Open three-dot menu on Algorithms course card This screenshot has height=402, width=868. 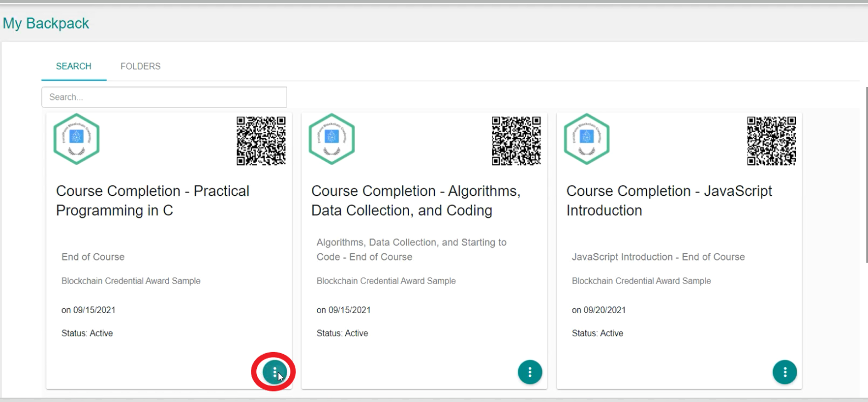529,372
